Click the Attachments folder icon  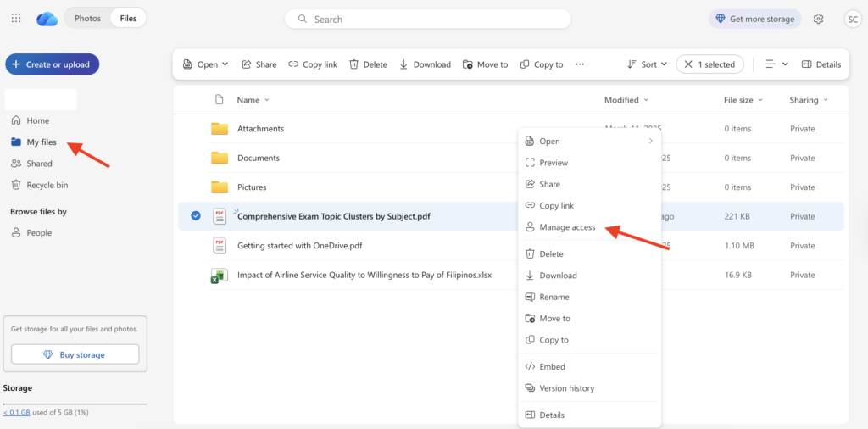pyautogui.click(x=220, y=129)
